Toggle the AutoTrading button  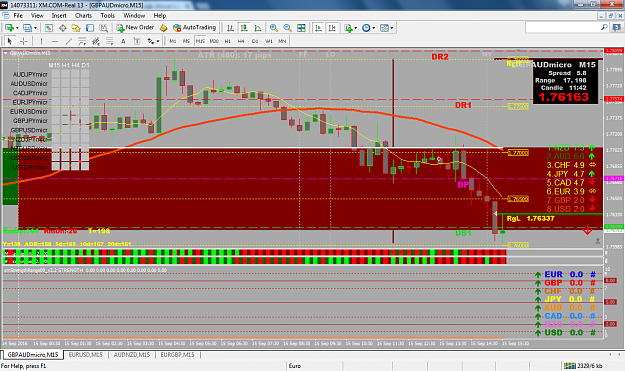click(x=195, y=27)
